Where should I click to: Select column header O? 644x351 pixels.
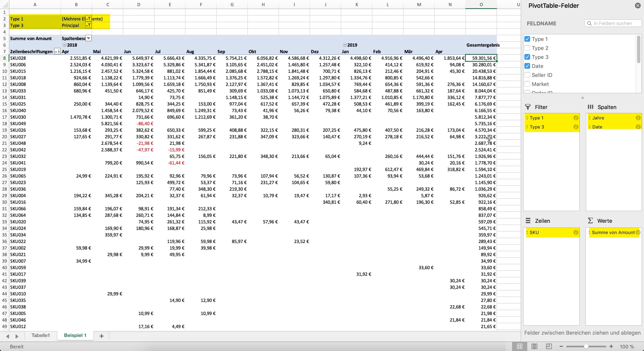click(481, 4)
